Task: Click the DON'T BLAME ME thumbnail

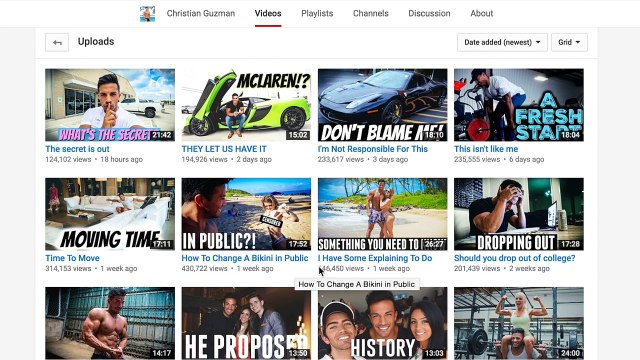Action: 382,105
